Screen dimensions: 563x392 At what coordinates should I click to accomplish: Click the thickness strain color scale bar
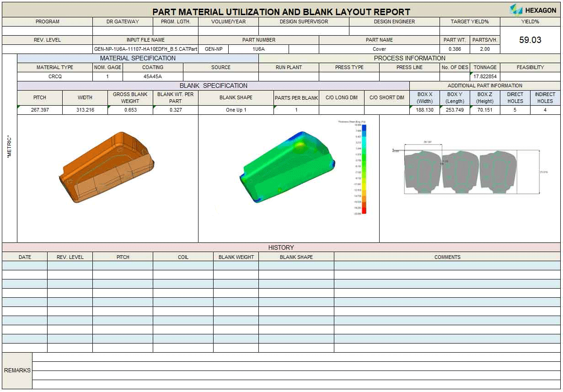[364, 168]
